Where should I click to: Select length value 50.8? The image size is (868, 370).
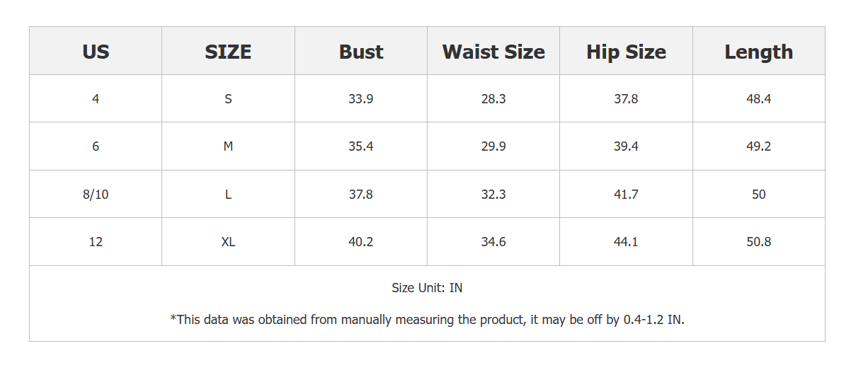click(758, 242)
